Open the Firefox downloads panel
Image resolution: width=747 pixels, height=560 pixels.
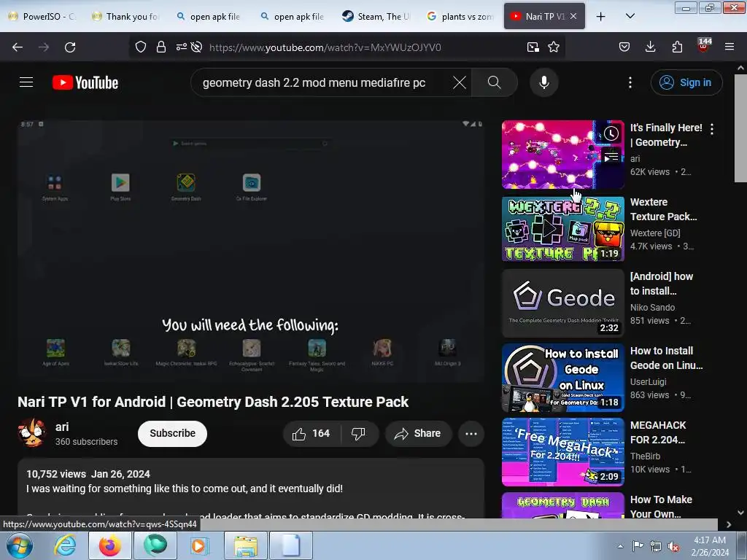[x=650, y=47]
